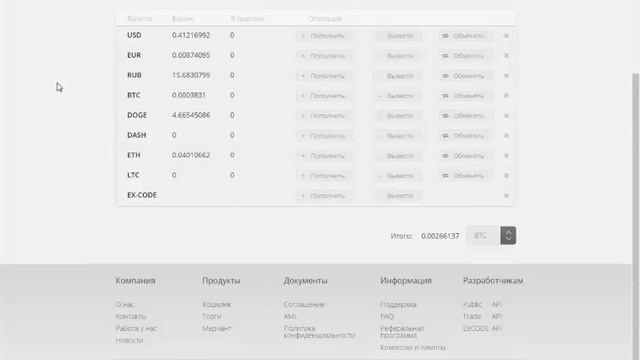Open the list icon ending the RUB row
The height and width of the screenshot is (360, 640).
click(x=506, y=76)
